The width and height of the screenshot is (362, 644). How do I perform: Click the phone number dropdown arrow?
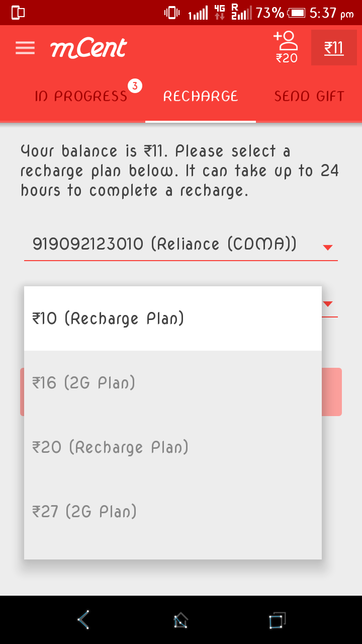coord(328,247)
